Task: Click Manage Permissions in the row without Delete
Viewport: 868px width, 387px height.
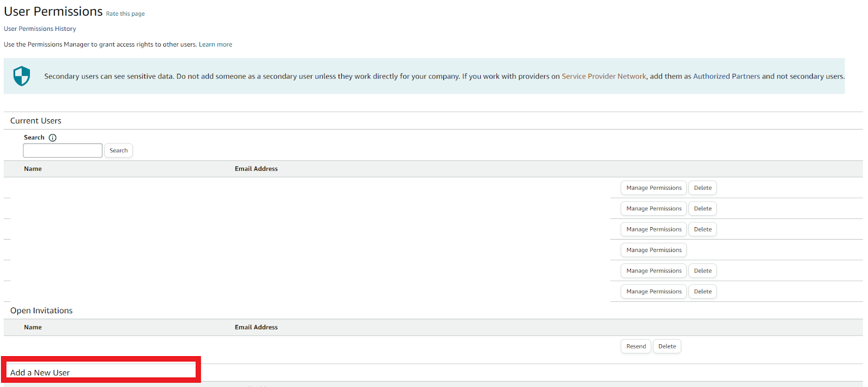Action: [x=654, y=250]
